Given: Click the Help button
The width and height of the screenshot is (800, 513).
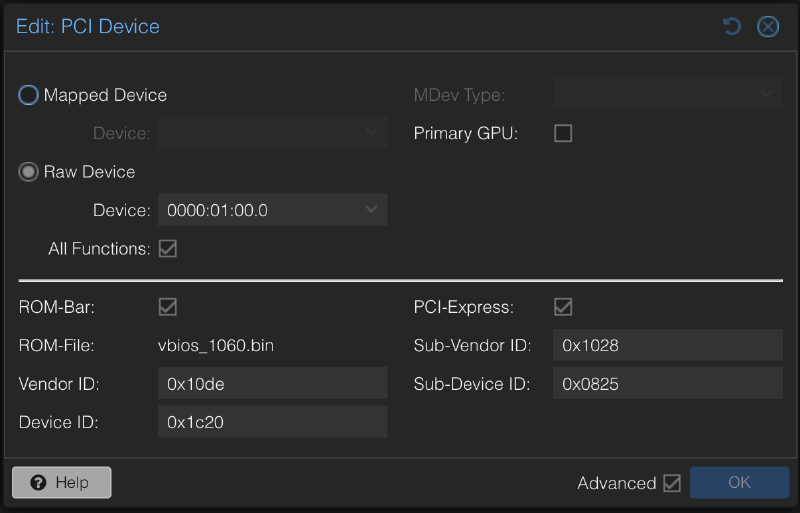Looking at the screenshot, I should point(62,482).
